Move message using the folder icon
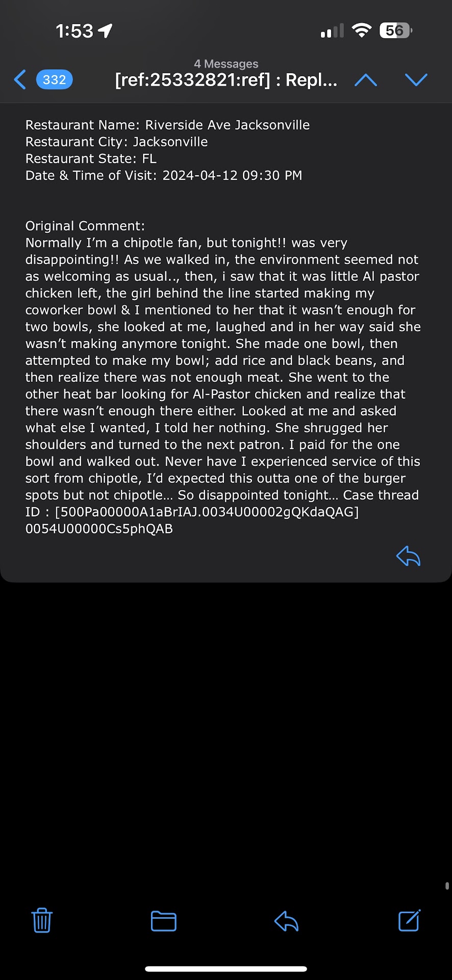The height and width of the screenshot is (980, 452). (x=164, y=921)
